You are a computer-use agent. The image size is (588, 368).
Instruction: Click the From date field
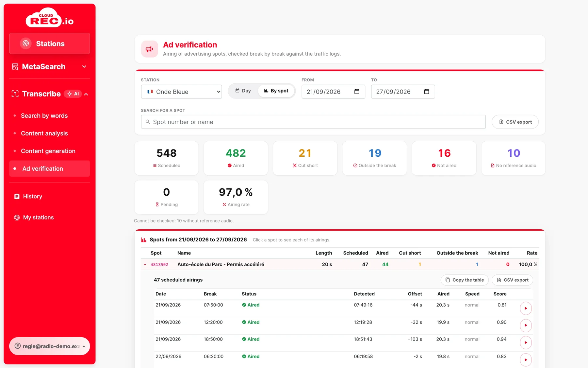[333, 92]
